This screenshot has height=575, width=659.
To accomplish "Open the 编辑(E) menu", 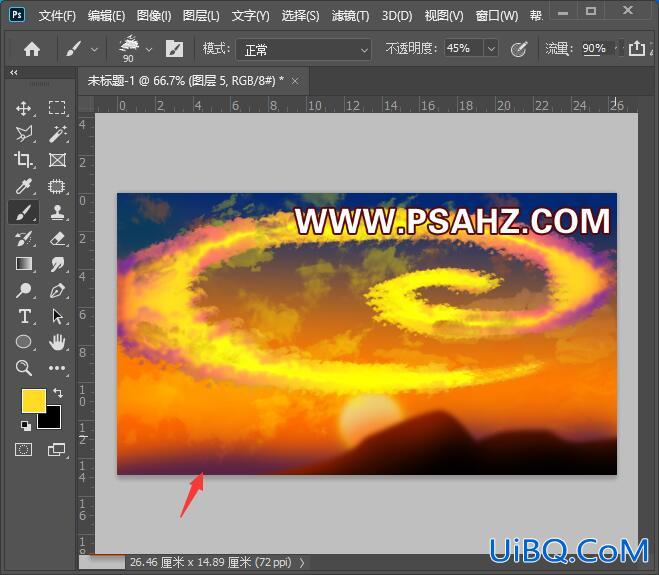I will (x=106, y=16).
